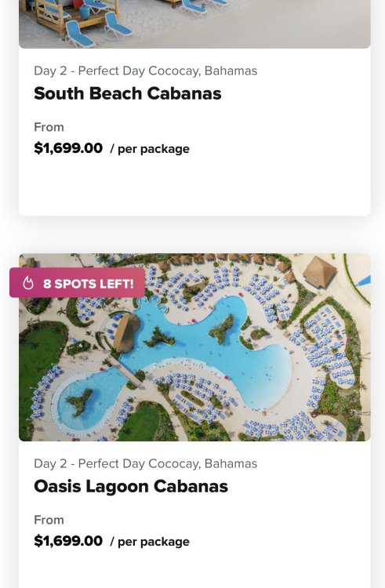
Task: Open the South Beach Cabanas beach photo
Action: point(194,24)
